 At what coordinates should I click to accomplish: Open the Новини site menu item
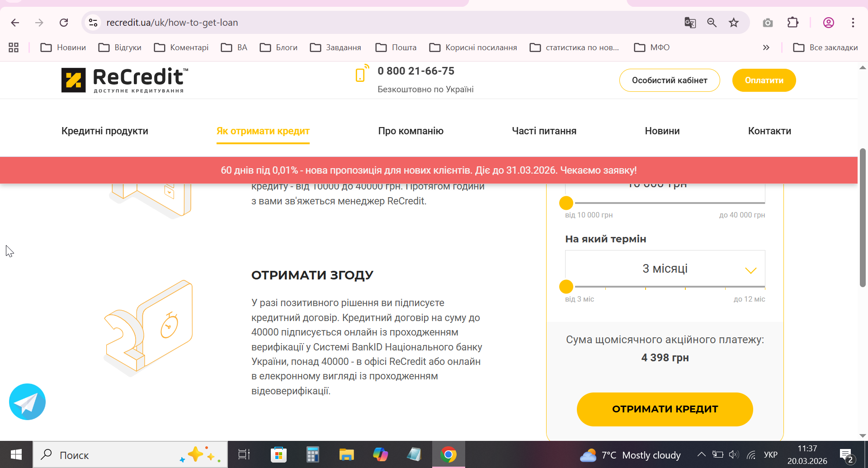tap(662, 131)
